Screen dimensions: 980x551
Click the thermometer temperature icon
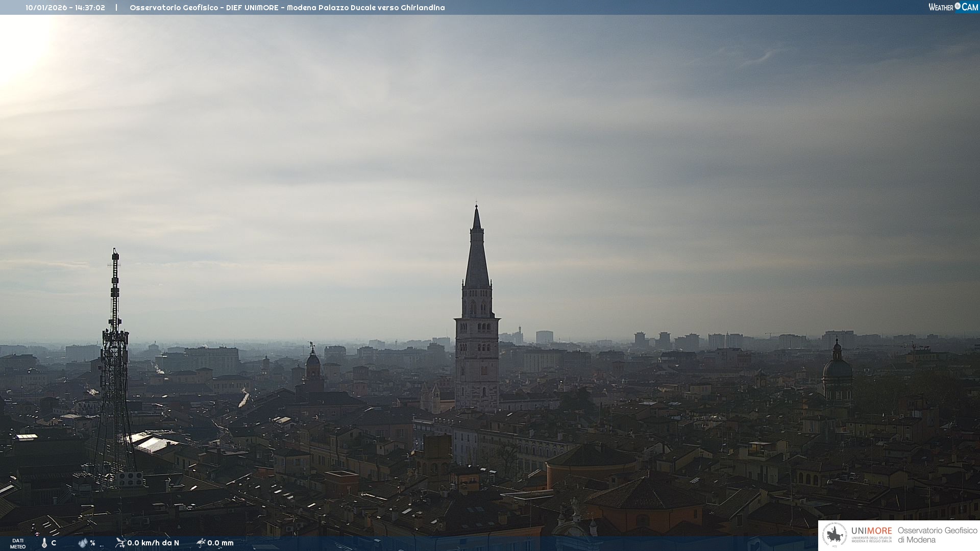coord(44,543)
